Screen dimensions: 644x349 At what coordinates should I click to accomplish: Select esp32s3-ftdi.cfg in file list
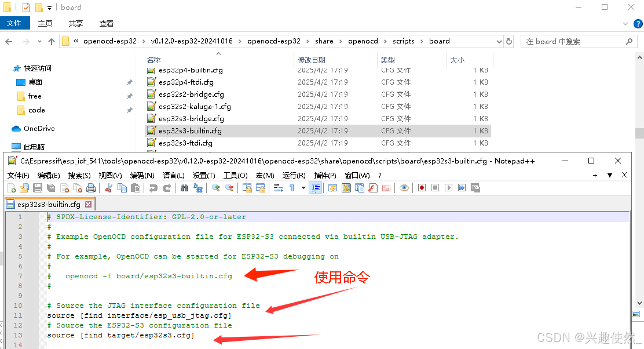319,143
